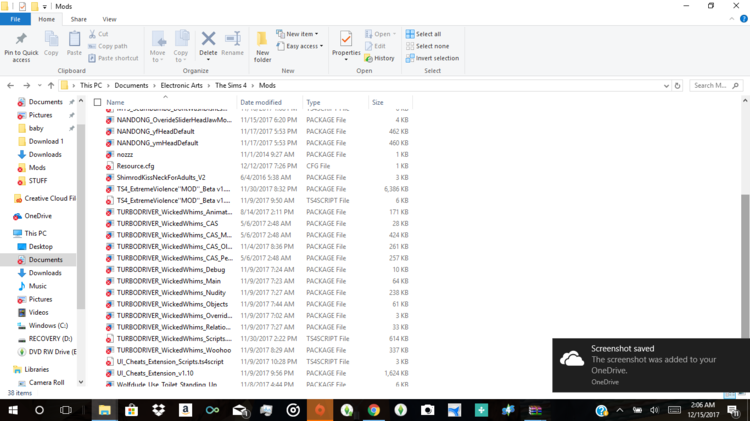Go back with the navigation arrow
Image resolution: width=750 pixels, height=421 pixels.
pos(11,85)
